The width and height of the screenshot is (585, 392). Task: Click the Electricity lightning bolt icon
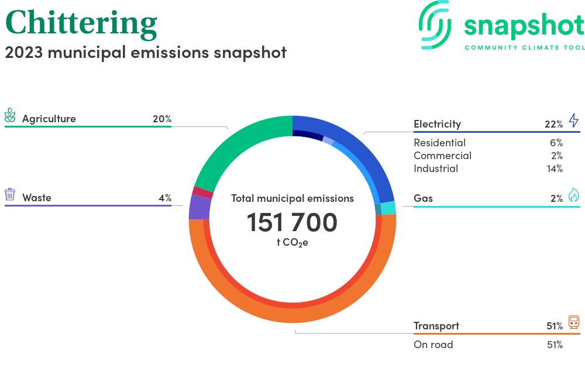[573, 121]
